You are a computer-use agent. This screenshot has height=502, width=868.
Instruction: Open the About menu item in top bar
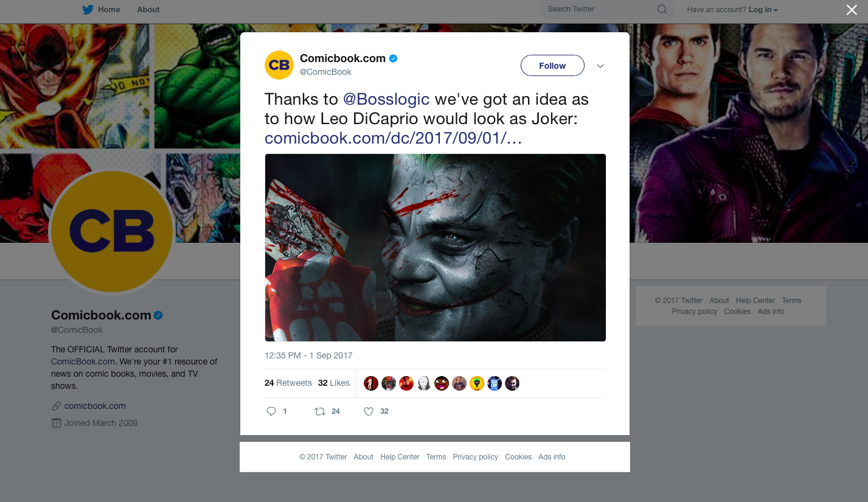[x=148, y=10]
